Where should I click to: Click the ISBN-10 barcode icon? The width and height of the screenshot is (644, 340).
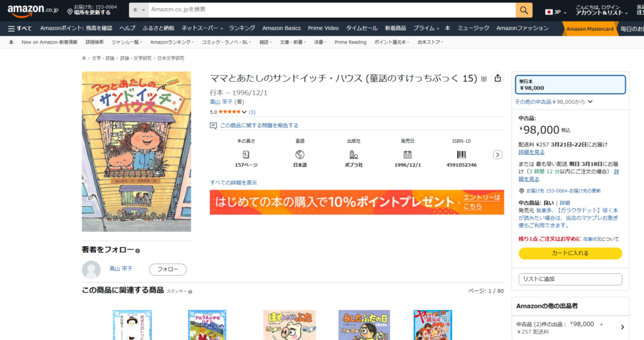(x=461, y=154)
